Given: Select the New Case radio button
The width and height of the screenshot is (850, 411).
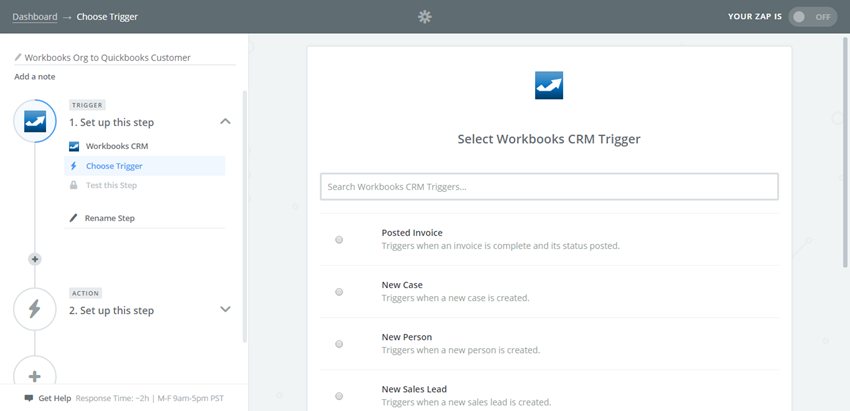Looking at the screenshot, I should click(x=339, y=292).
